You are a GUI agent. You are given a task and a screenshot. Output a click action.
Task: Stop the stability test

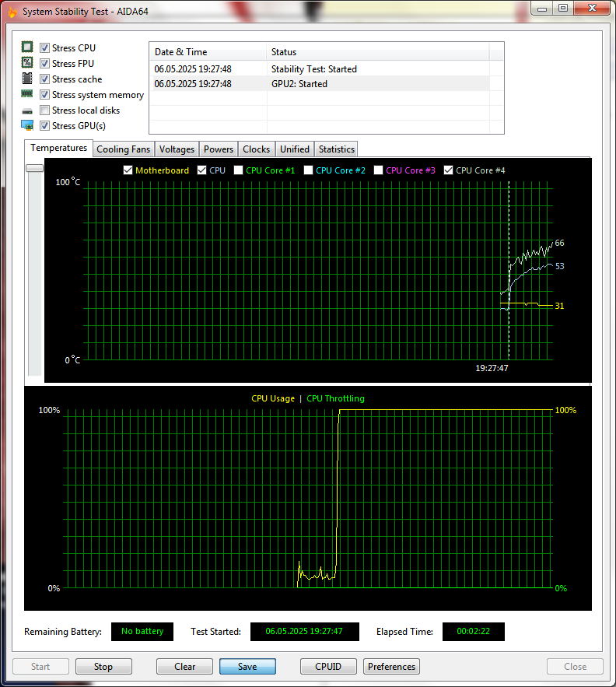click(103, 667)
